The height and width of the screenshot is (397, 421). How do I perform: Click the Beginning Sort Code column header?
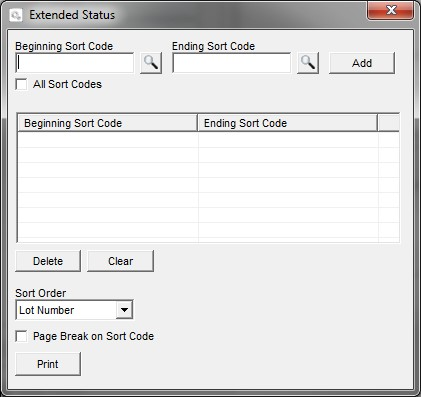point(107,123)
